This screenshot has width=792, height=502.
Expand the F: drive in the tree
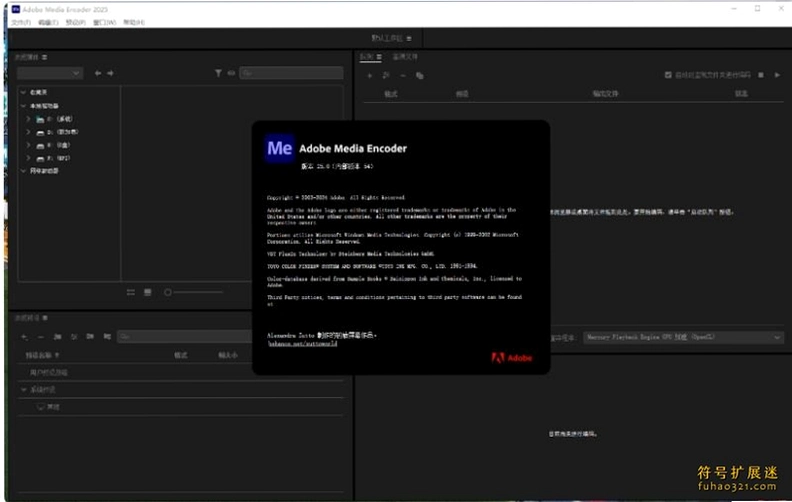28,159
